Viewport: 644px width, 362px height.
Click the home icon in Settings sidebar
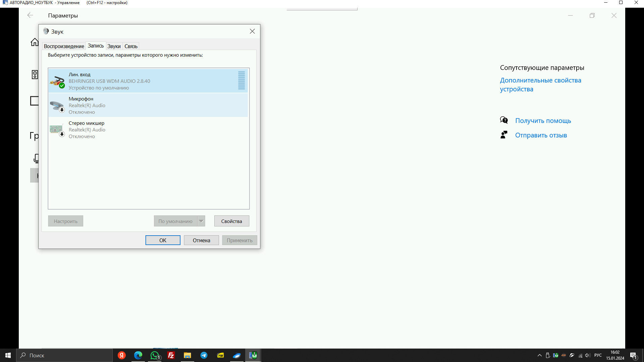35,42
